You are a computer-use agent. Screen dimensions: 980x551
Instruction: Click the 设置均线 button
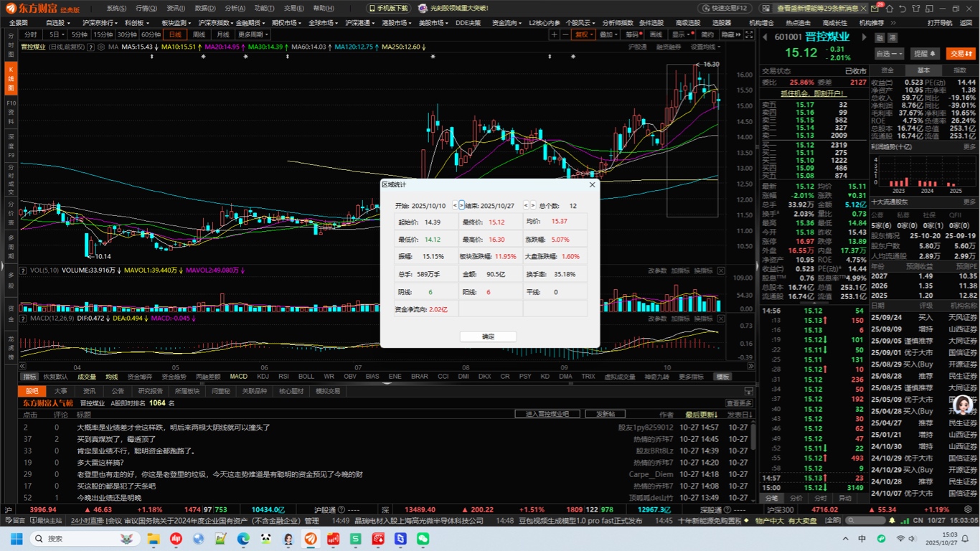tap(705, 47)
